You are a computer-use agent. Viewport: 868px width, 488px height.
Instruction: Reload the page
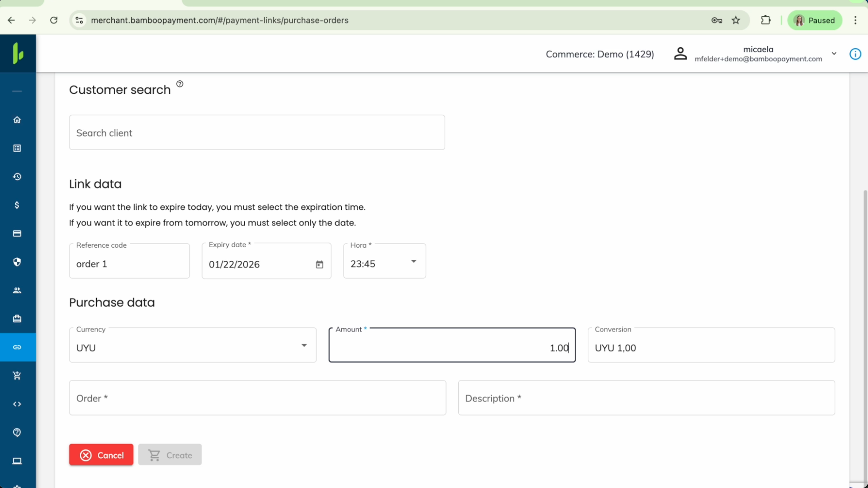pos(54,20)
